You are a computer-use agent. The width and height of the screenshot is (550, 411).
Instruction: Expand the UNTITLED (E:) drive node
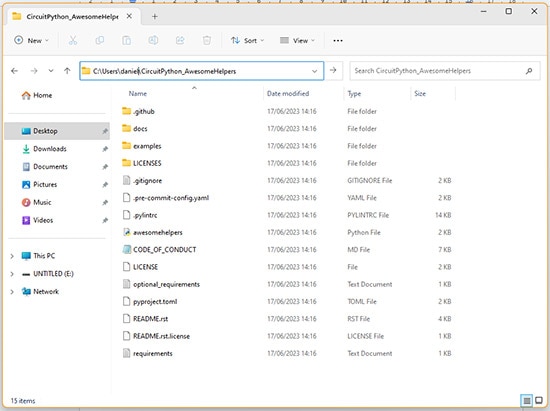click(x=12, y=274)
